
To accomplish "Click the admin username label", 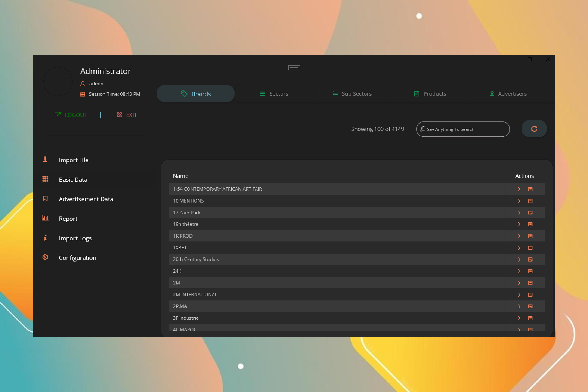I will 96,83.
